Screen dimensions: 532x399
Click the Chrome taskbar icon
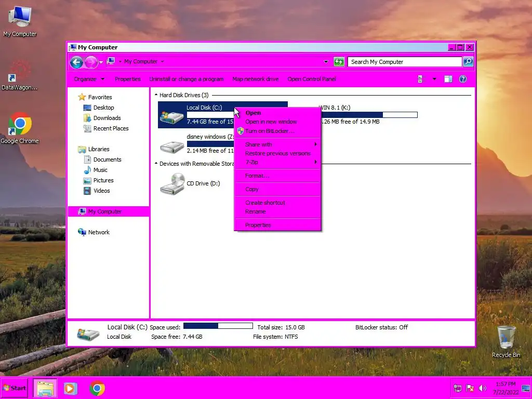click(97, 389)
